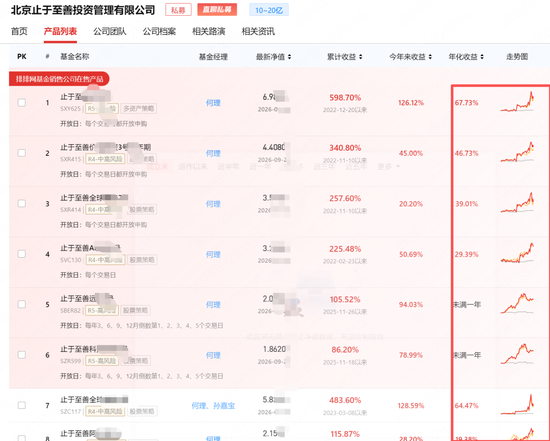This screenshot has width=550, height=441.
Task: Click the 排排网基金销售公司在售产品 banner label
Action: 59,79
